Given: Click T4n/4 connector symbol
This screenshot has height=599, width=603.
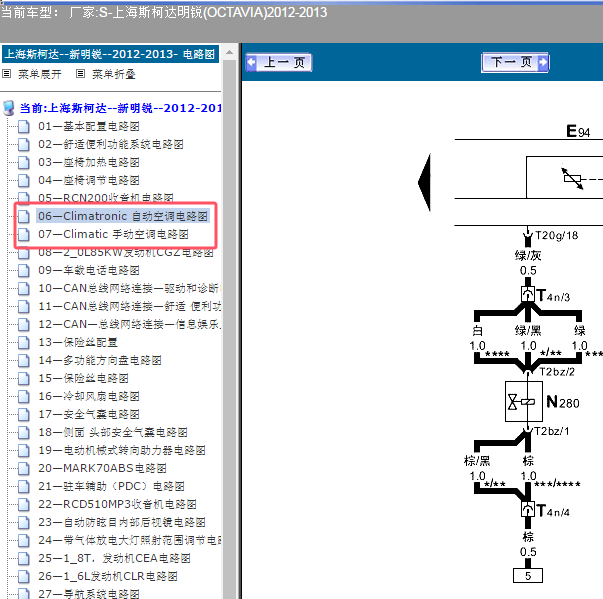Looking at the screenshot, I should (x=528, y=509).
